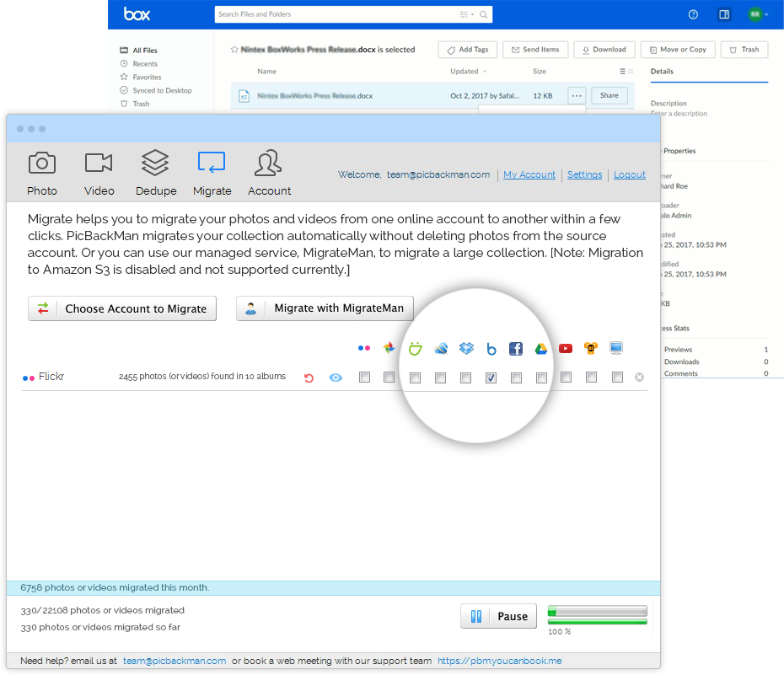The width and height of the screenshot is (784, 675).
Task: Open the Box user avatar account menu
Action: pyautogui.click(x=758, y=14)
